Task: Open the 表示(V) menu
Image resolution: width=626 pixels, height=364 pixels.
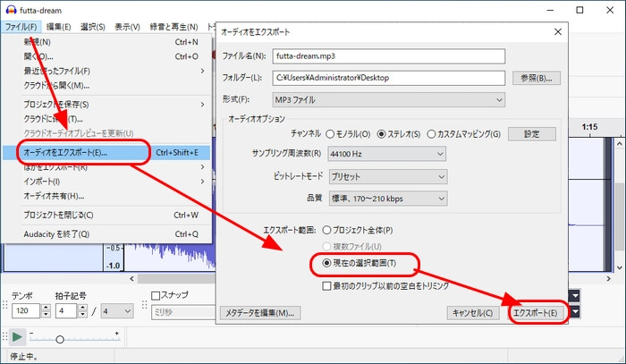Action: click(x=127, y=27)
